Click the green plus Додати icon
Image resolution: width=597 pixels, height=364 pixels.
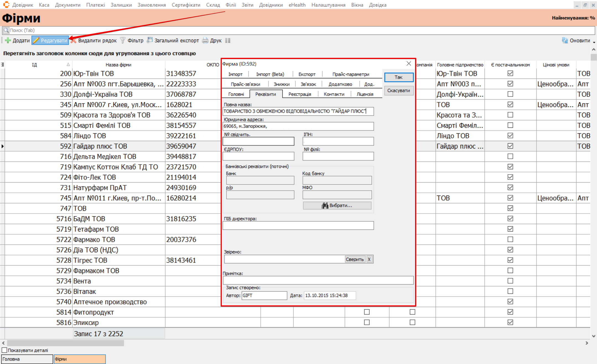click(x=8, y=41)
